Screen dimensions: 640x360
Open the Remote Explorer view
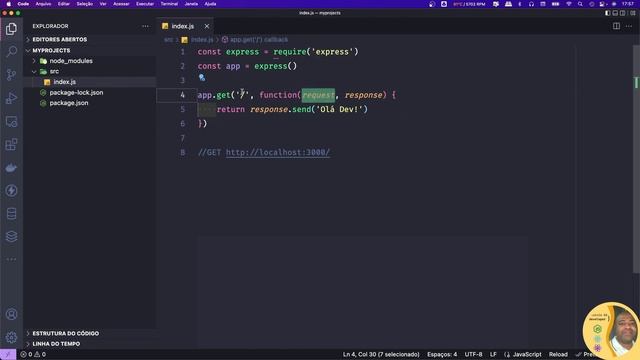click(11, 121)
